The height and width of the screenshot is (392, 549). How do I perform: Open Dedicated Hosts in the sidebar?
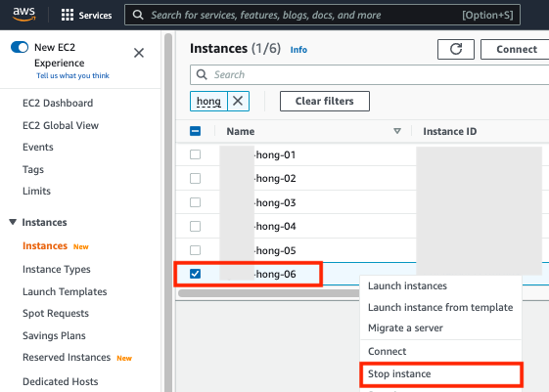point(61,381)
